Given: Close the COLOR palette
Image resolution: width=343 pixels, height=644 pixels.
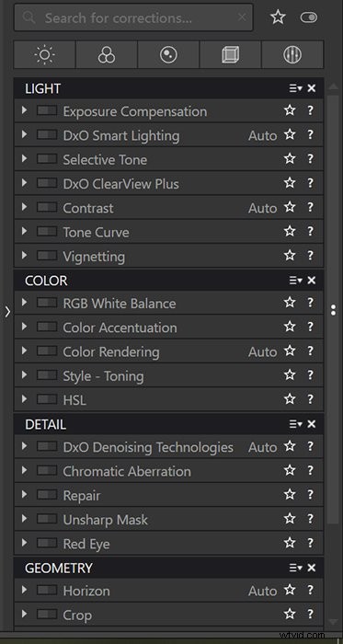Looking at the screenshot, I should point(312,281).
